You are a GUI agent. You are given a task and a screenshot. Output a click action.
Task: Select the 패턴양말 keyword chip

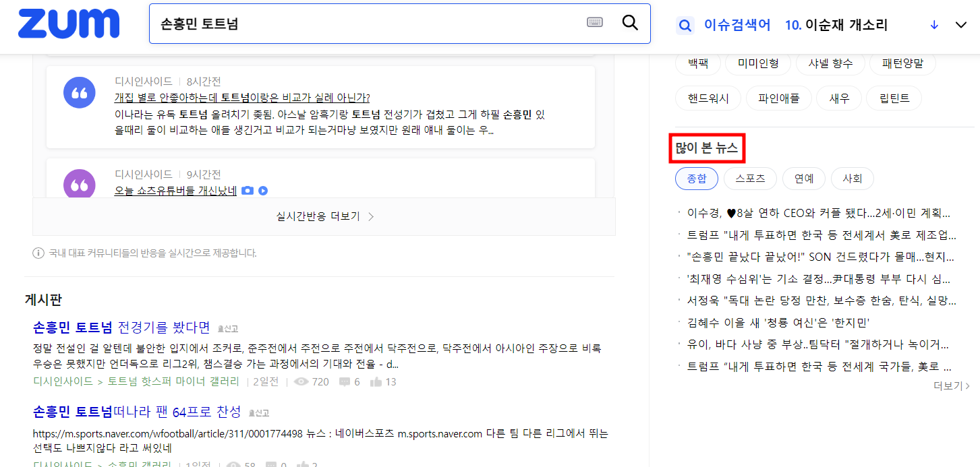point(902,63)
